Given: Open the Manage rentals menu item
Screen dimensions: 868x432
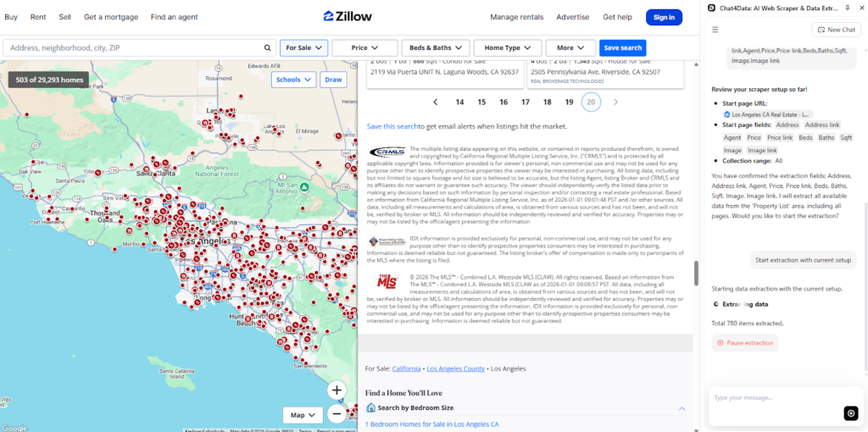Looking at the screenshot, I should [515, 17].
